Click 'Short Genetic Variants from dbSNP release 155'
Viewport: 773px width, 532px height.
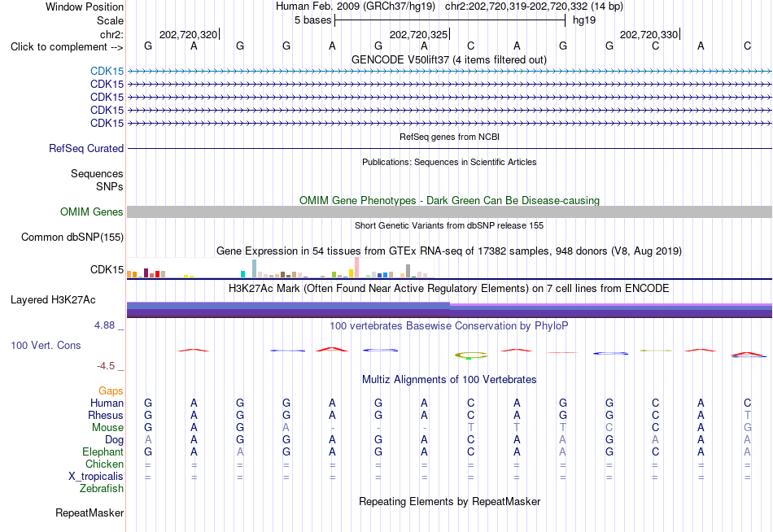pos(449,225)
